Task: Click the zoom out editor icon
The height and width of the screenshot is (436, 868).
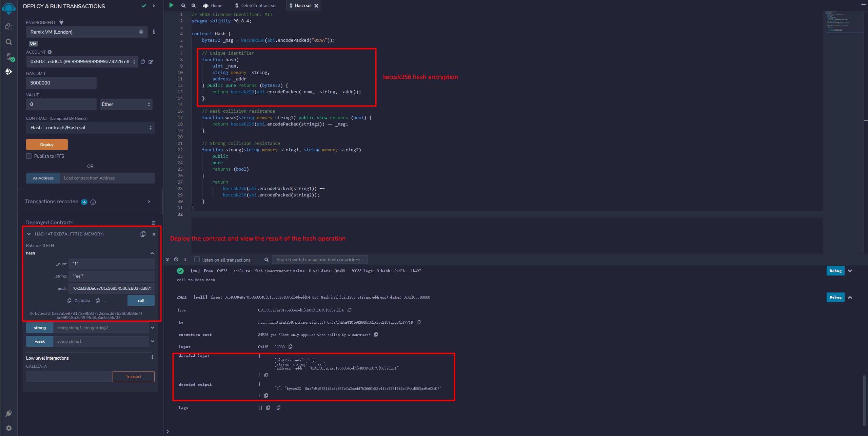Action: 183,5
